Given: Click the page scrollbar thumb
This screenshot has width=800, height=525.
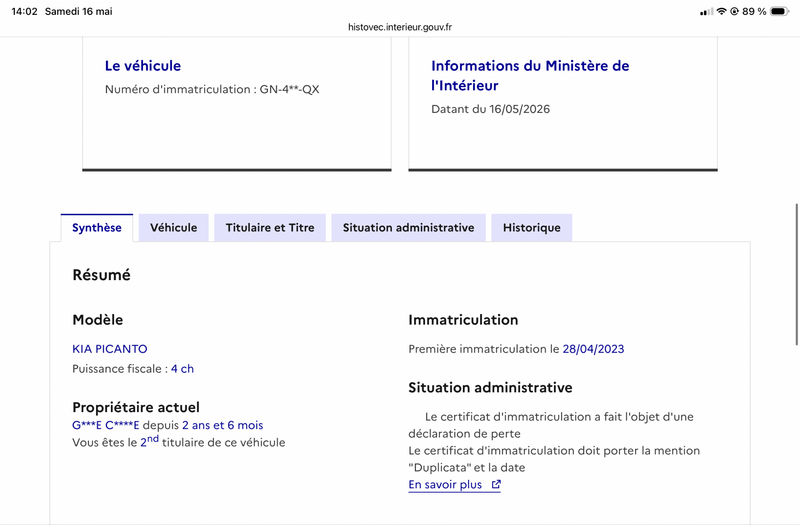Looking at the screenshot, I should 796,274.
